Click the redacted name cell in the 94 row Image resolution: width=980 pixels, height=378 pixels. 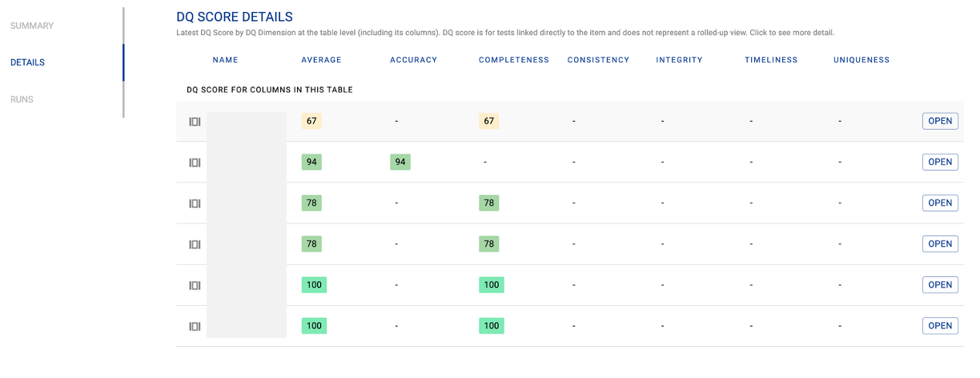(x=247, y=163)
